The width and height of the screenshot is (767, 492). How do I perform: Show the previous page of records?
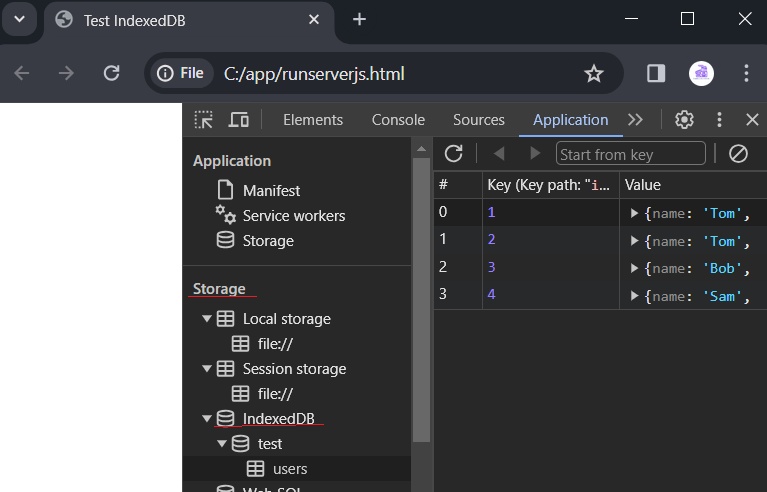499,154
